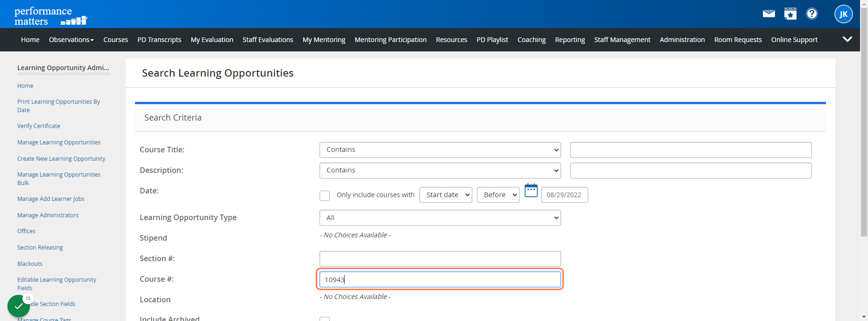Open the starred calendar icon in header
The width and height of the screenshot is (868, 321).
790,14
